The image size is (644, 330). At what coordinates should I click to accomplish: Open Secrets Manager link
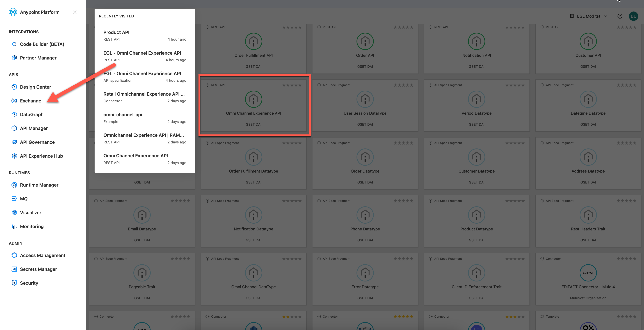(38, 269)
